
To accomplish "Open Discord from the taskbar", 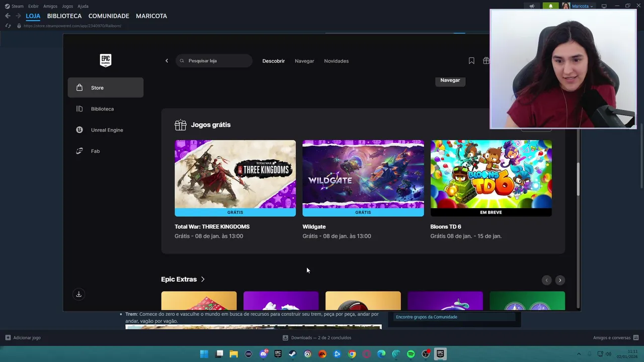I will (x=263, y=354).
